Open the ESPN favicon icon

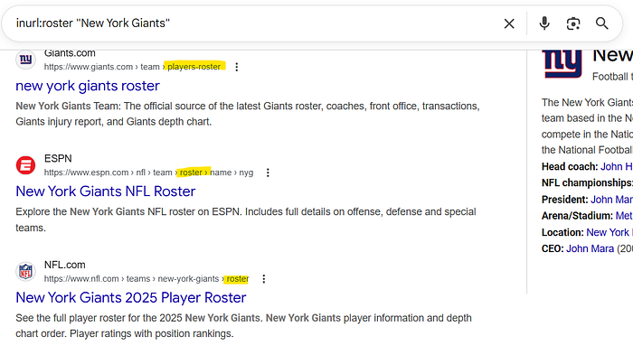tap(25, 165)
